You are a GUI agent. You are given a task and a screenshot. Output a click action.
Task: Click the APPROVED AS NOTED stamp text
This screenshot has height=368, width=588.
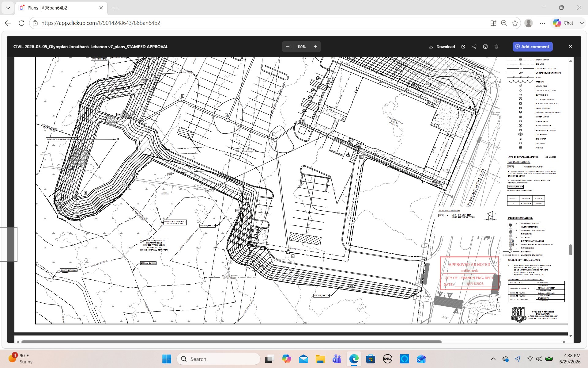tap(469, 264)
